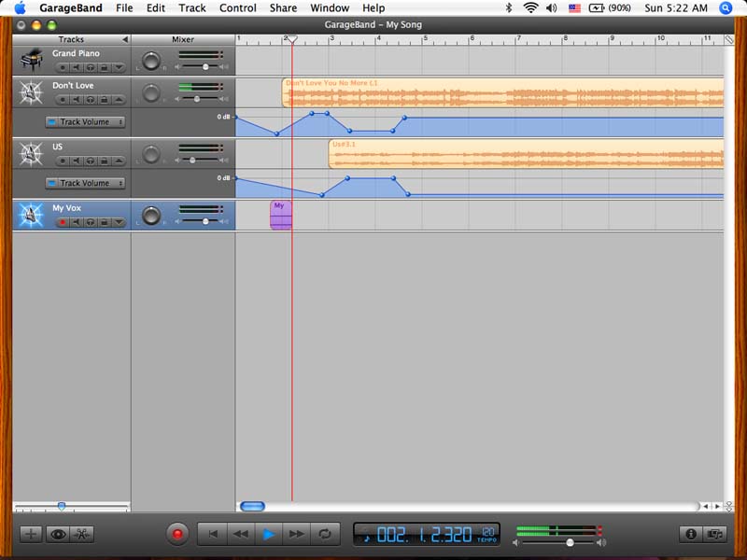Click the note icon in the time display
Image resolution: width=747 pixels, height=560 pixels.
coord(366,539)
